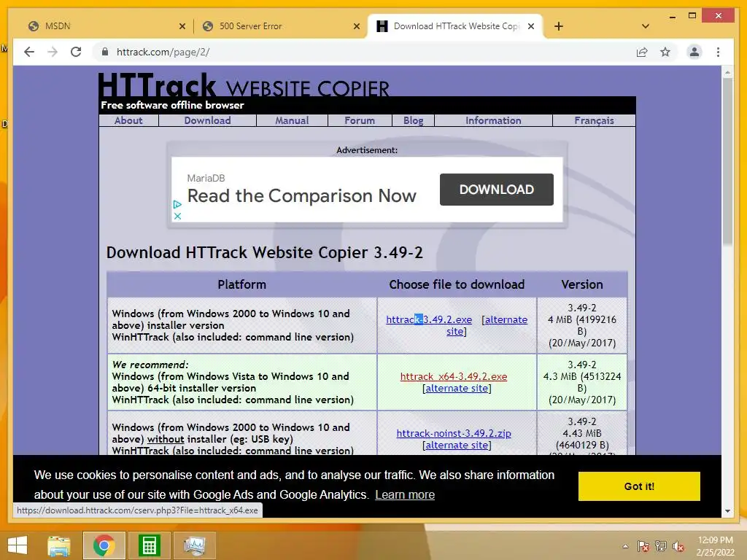
Task: Open the Chrome profile avatar
Action: point(694,52)
